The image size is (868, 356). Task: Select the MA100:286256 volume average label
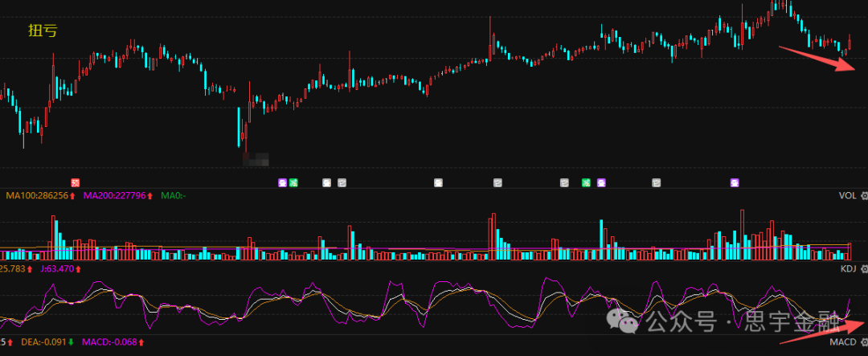(x=36, y=195)
